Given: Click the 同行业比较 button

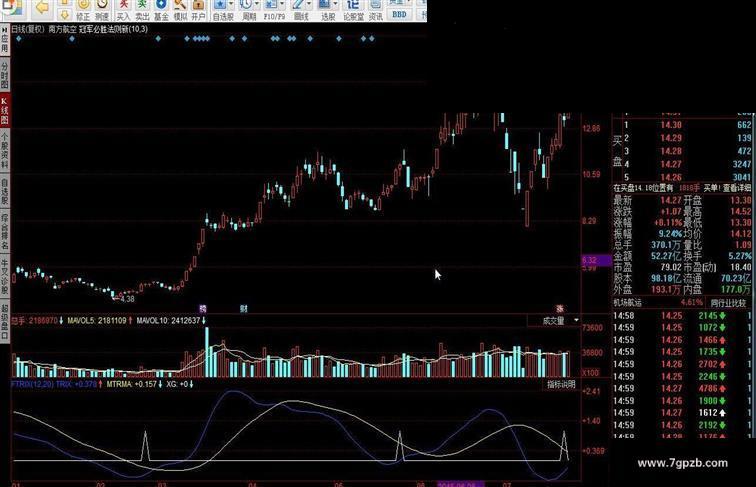Looking at the screenshot, I should [x=729, y=303].
